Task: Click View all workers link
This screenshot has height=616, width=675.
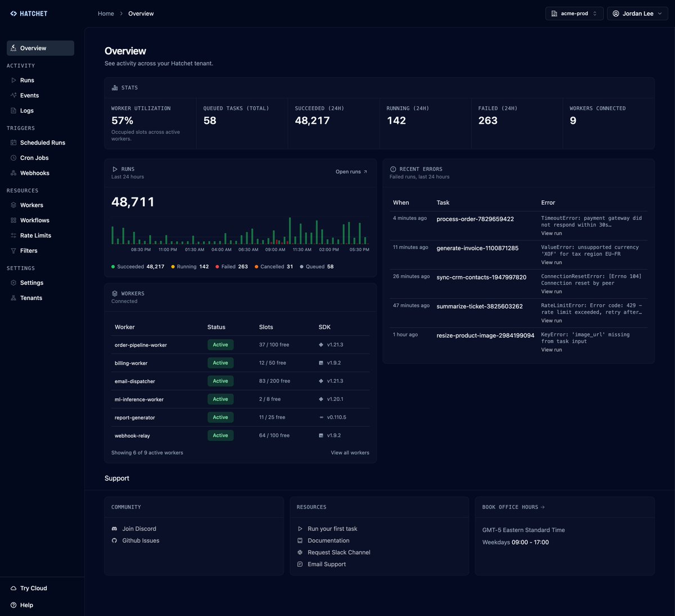Action: (350, 453)
